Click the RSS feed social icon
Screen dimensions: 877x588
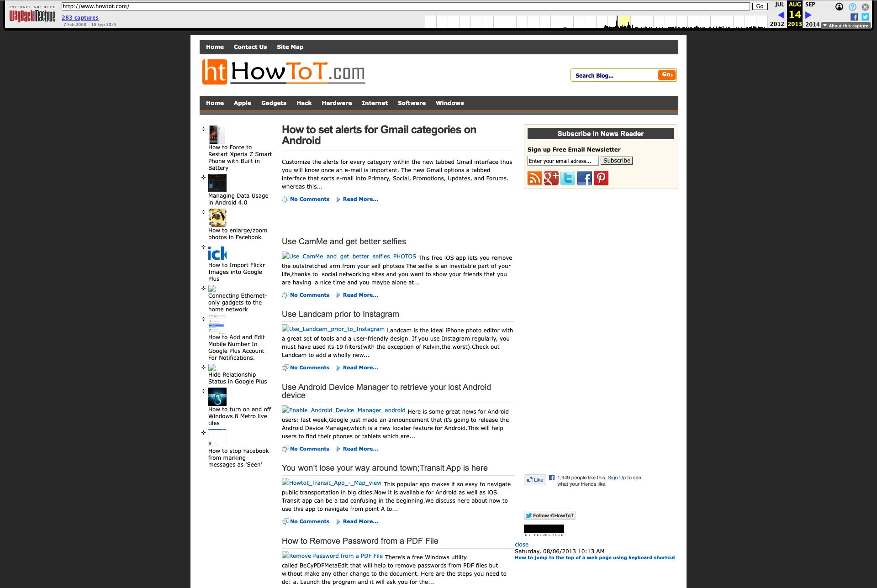coord(534,178)
